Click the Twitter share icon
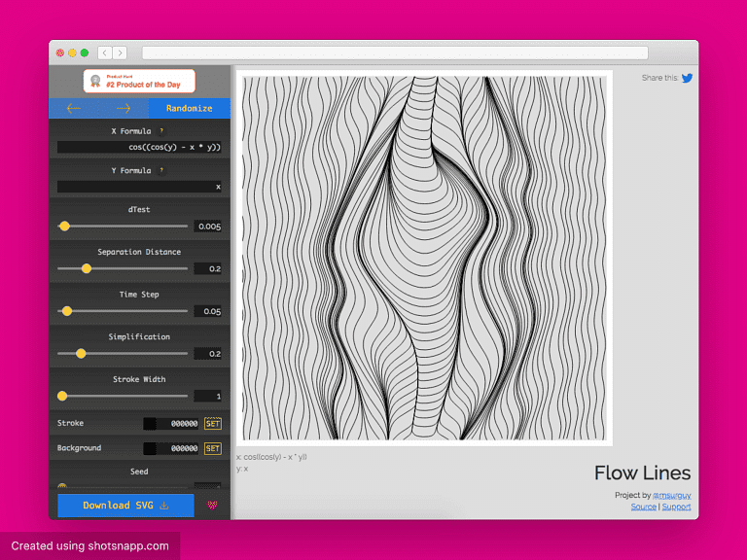Image resolution: width=747 pixels, height=560 pixels. click(x=688, y=79)
